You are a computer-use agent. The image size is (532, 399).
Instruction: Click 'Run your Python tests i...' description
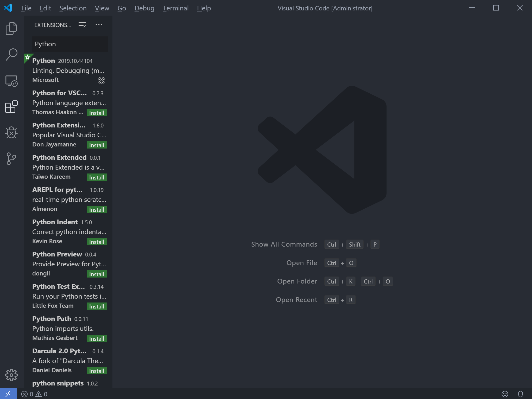[x=69, y=296]
